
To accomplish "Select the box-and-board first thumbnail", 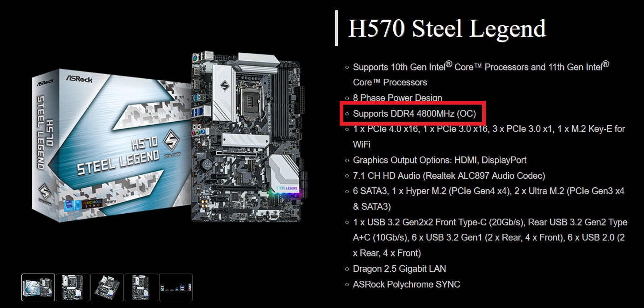I will coord(38,287).
